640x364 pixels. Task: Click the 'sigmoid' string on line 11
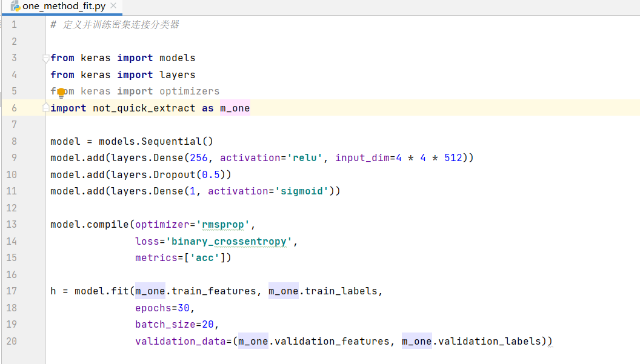pos(302,191)
